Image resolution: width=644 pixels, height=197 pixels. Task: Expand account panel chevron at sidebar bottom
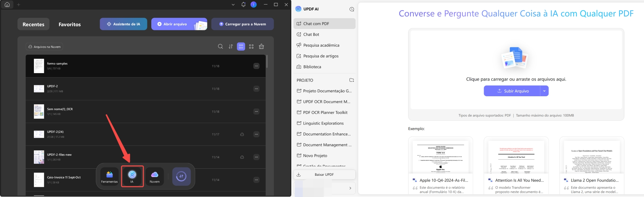pos(350,188)
